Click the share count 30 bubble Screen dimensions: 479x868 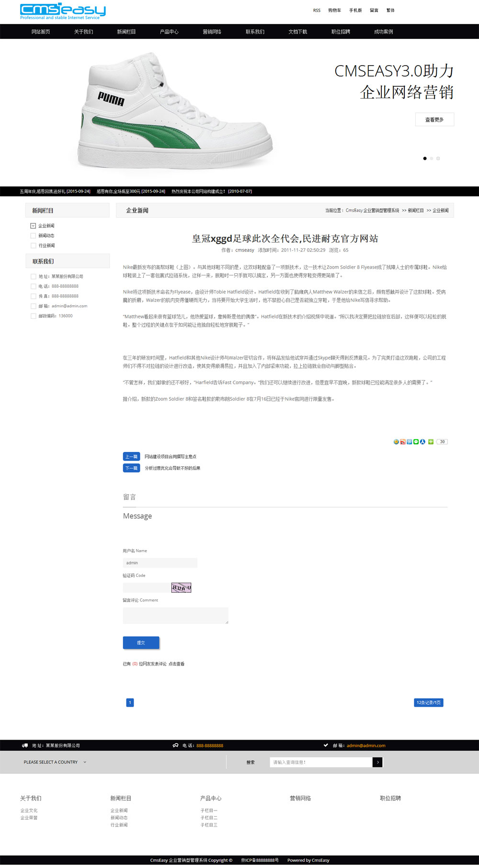point(442,442)
